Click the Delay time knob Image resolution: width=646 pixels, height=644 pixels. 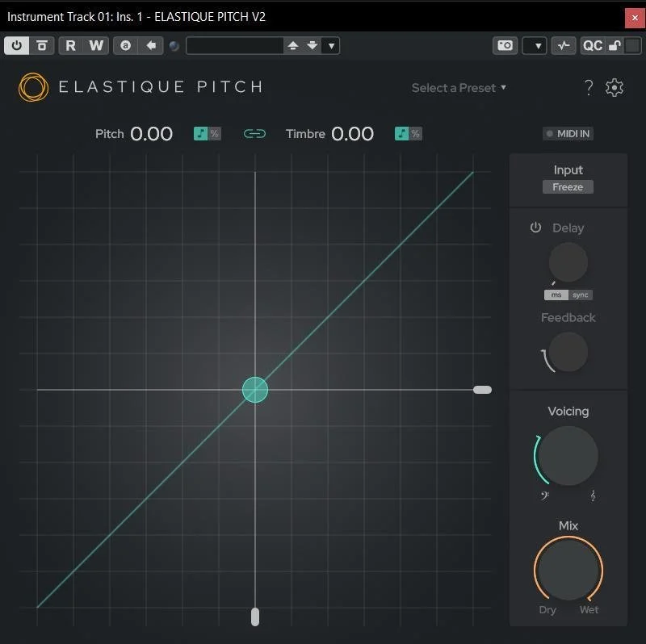click(568, 262)
